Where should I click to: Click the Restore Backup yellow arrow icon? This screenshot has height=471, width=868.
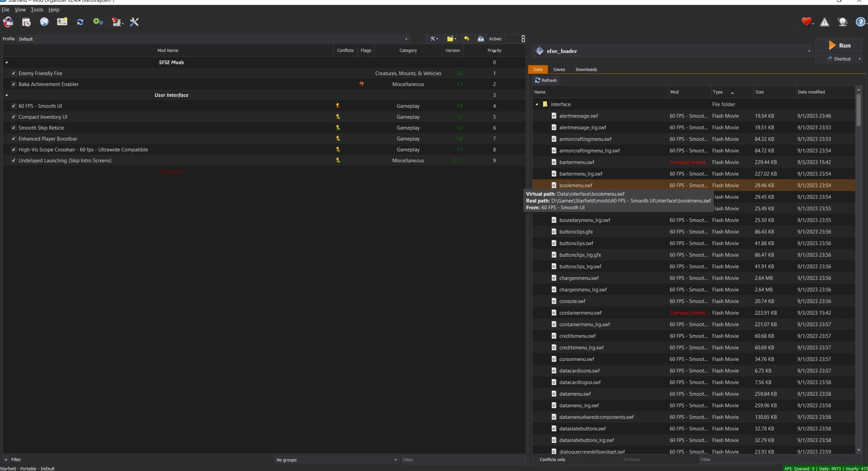466,39
